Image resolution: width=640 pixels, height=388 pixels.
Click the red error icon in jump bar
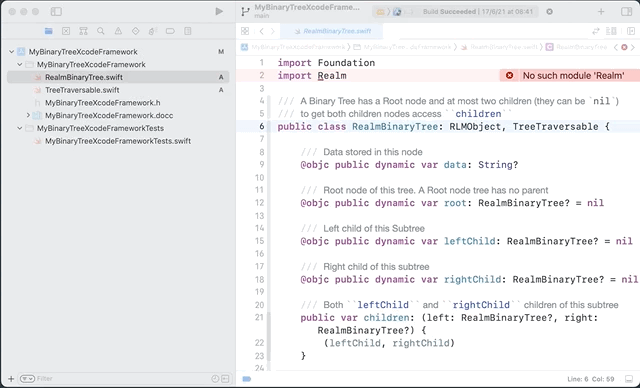tap(624, 47)
